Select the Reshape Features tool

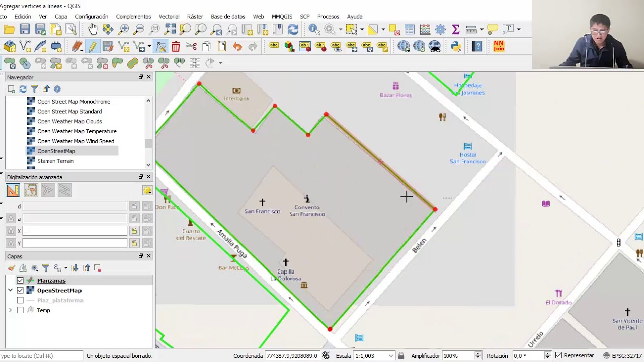click(117, 63)
